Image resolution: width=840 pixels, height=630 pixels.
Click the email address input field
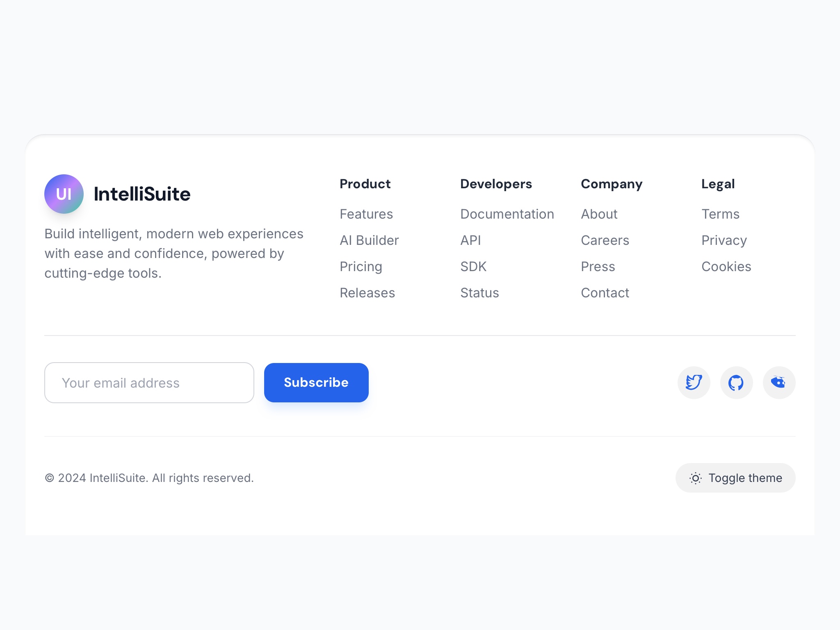coord(149,382)
